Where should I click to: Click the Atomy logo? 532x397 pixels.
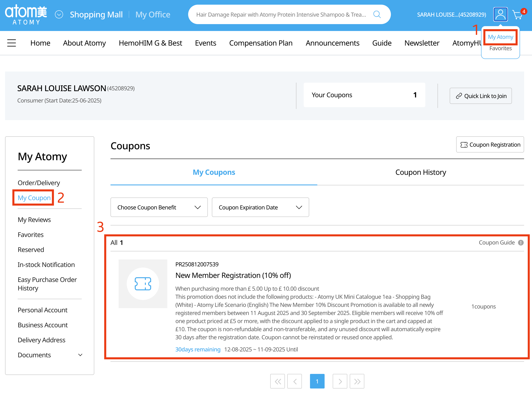26,14
